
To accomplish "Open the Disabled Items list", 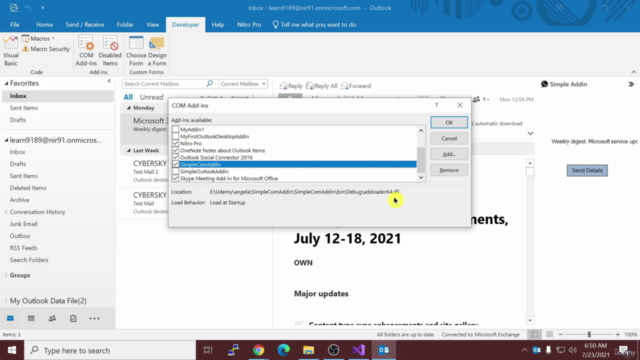I will coord(110,51).
